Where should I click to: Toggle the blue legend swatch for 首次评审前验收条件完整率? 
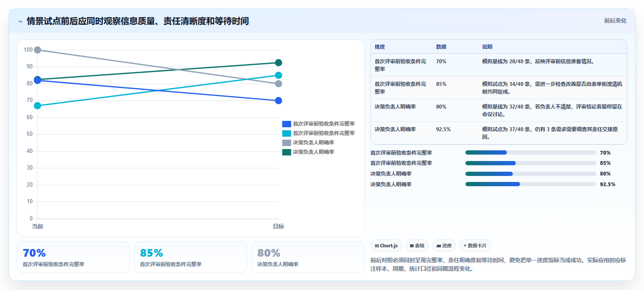[286, 124]
